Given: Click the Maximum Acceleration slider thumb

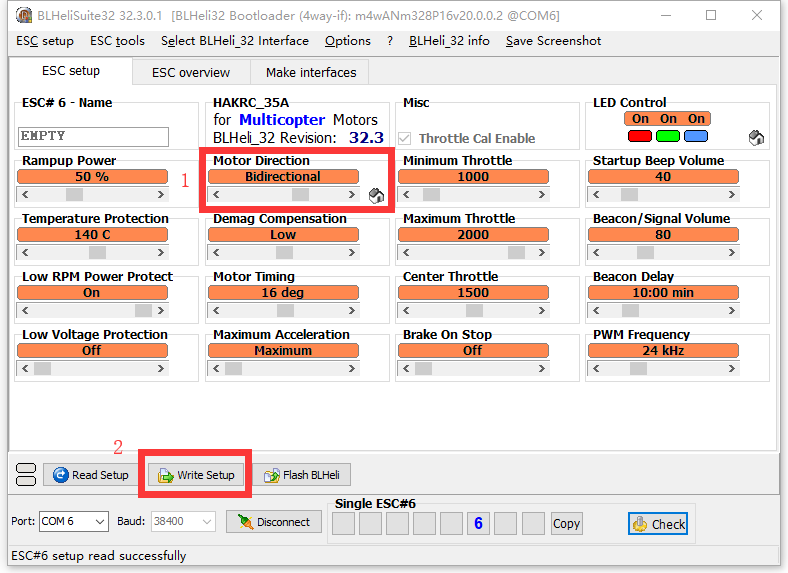Looking at the screenshot, I should 233,368.
